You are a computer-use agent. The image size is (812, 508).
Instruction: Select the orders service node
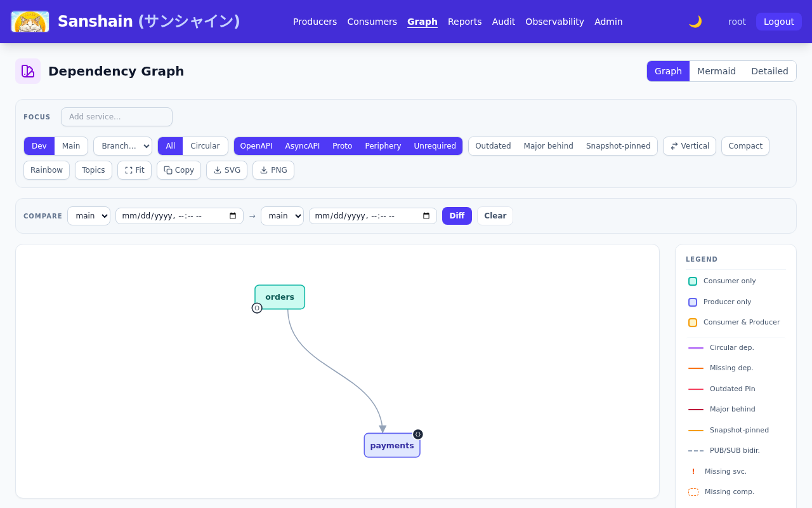coord(280,297)
